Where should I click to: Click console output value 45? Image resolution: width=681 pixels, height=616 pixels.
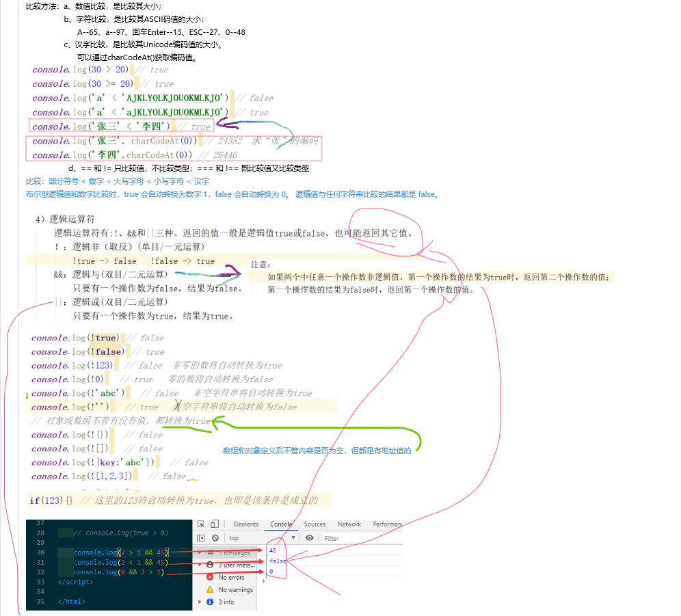click(x=273, y=550)
